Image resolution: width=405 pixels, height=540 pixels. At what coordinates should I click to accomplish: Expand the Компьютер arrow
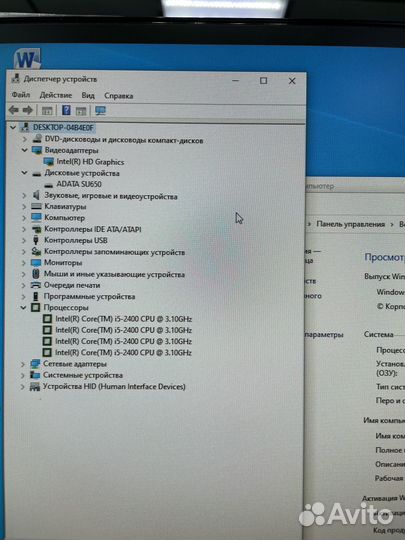24,218
